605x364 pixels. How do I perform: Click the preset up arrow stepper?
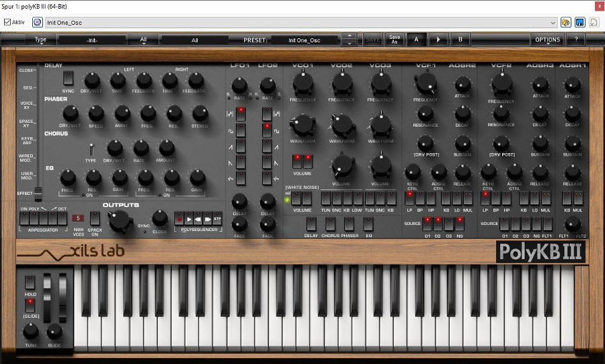coord(349,36)
